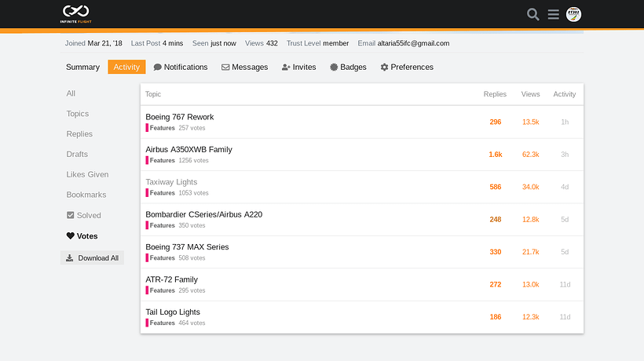Click the Messages envelope icon
This screenshot has height=361, width=644.
coord(225,67)
